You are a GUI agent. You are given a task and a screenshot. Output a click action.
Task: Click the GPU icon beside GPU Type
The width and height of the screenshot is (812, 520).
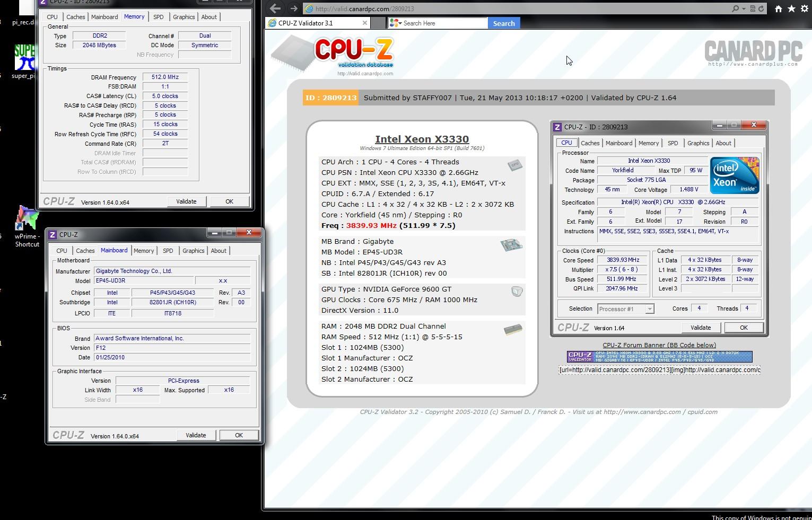click(517, 292)
